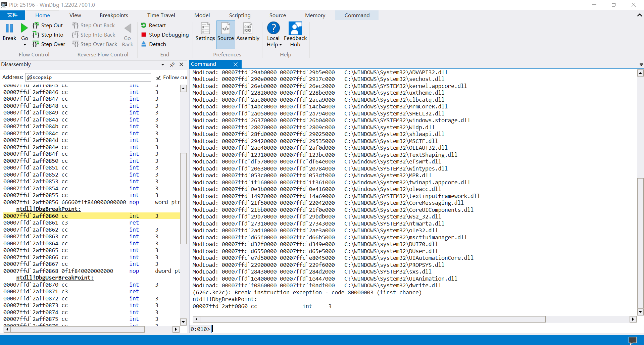The width and height of the screenshot is (644, 345).
Task: Click the ModLoad line for ADVAPI32.dll
Action: pos(320,72)
